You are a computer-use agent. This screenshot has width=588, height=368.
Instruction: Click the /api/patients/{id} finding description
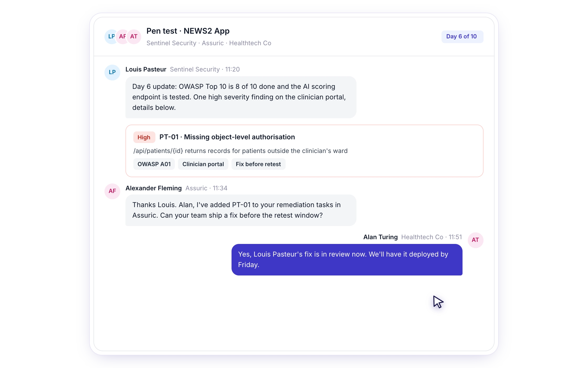click(240, 151)
